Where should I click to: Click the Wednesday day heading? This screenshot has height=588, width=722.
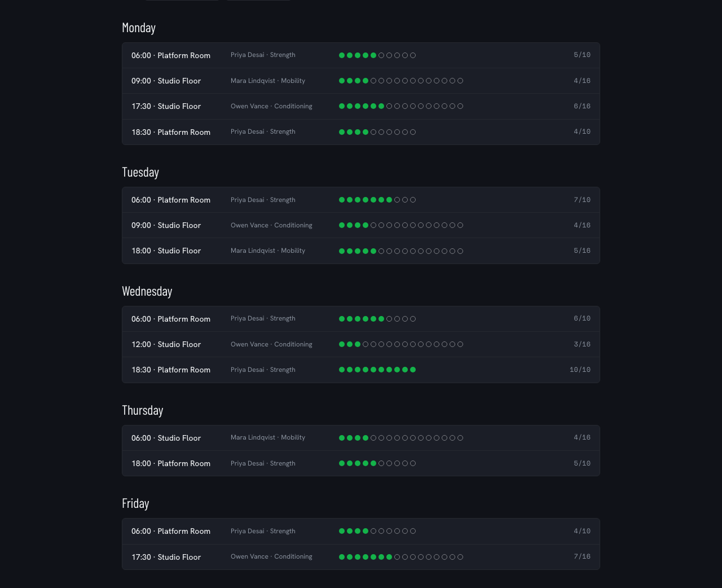147,291
